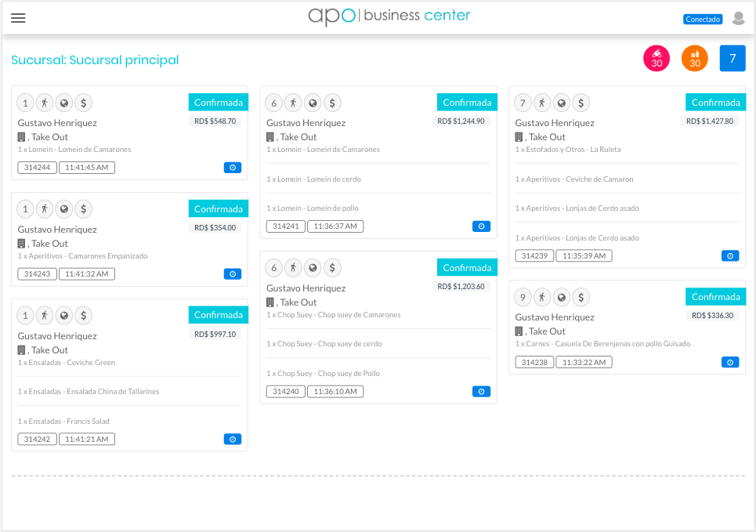Click the user profile avatar icon
Screen dimensions: 756x532
point(738,18)
